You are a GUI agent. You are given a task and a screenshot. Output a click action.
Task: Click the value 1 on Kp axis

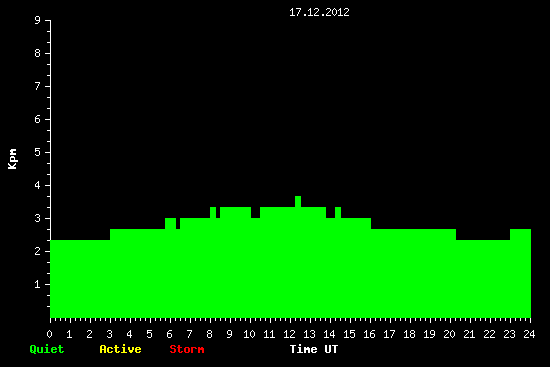coord(38,284)
